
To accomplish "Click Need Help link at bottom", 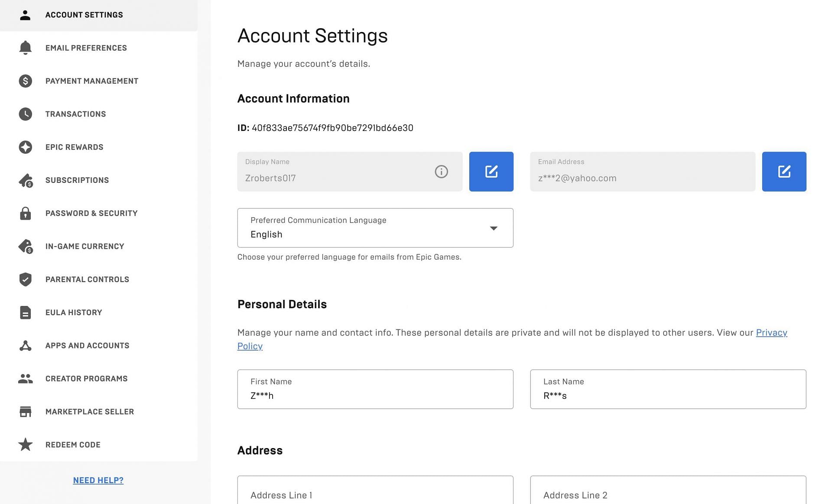I will (x=98, y=480).
